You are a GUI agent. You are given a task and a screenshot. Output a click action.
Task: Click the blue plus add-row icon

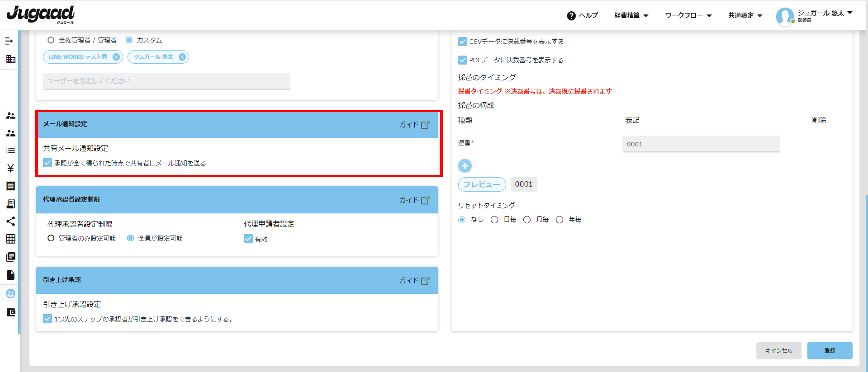(x=465, y=166)
